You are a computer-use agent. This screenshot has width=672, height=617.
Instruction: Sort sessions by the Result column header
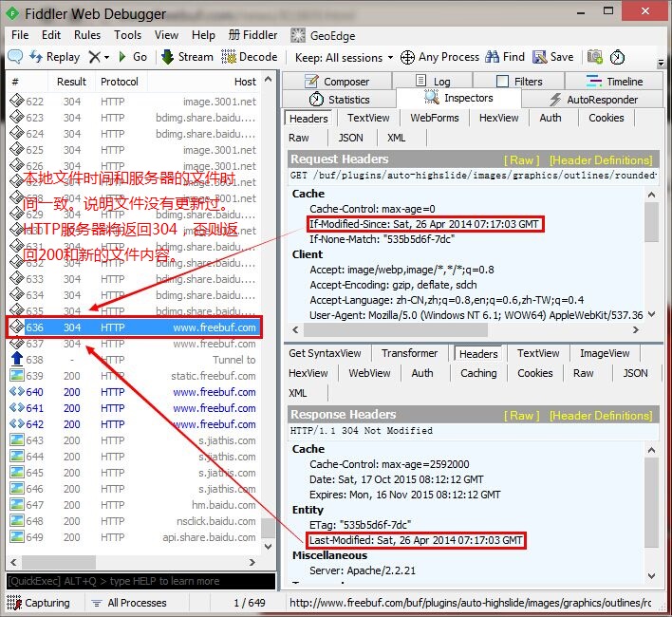pyautogui.click(x=71, y=82)
